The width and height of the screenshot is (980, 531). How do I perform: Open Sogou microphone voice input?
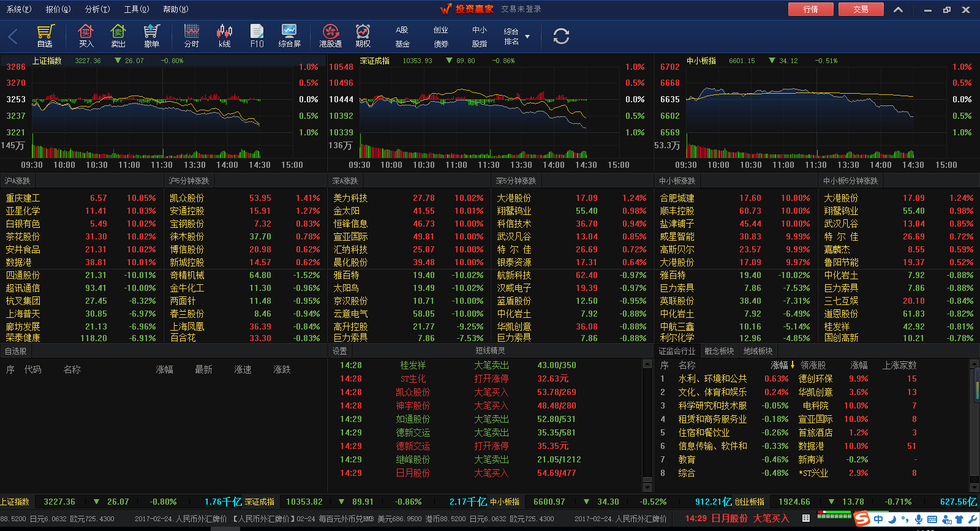click(919, 519)
